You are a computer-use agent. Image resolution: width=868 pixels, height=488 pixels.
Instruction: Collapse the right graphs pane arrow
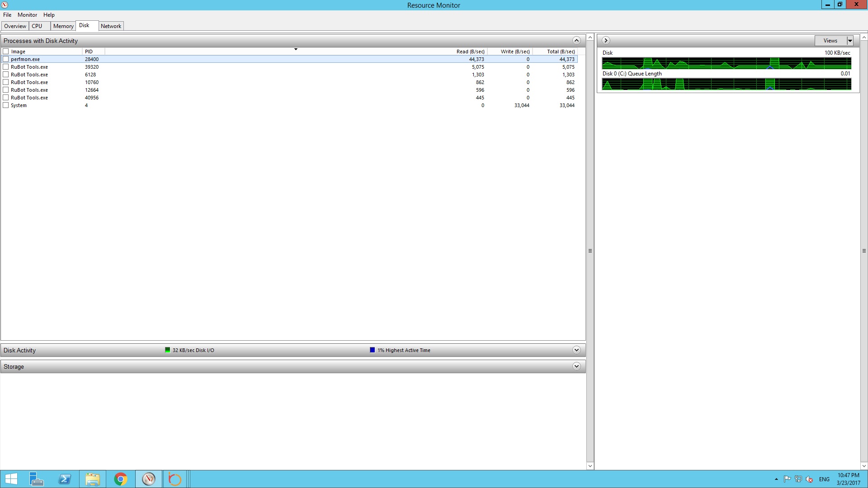click(606, 41)
